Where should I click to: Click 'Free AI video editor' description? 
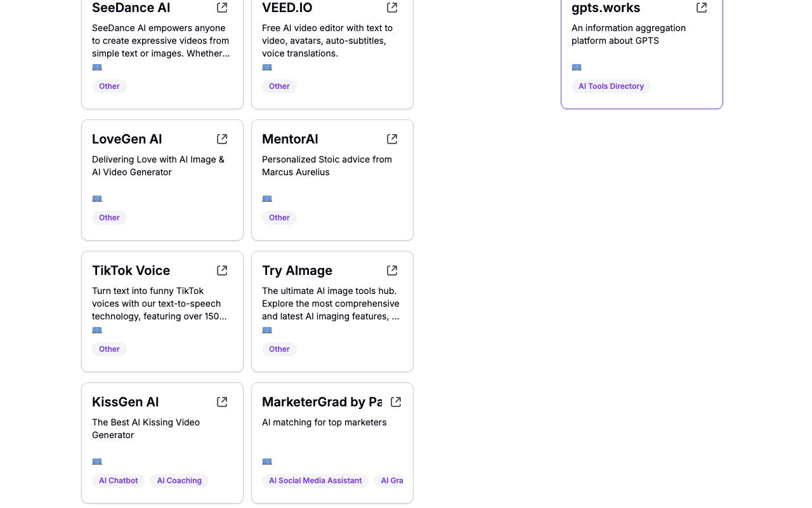point(327,41)
